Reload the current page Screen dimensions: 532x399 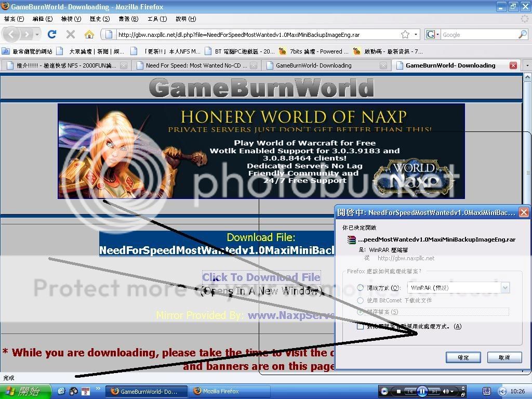(x=51, y=34)
